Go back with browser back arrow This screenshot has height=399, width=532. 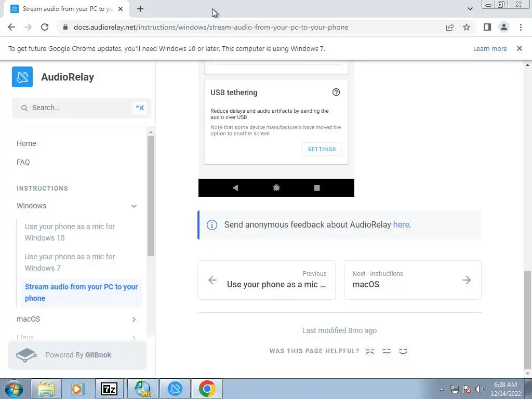(11, 27)
